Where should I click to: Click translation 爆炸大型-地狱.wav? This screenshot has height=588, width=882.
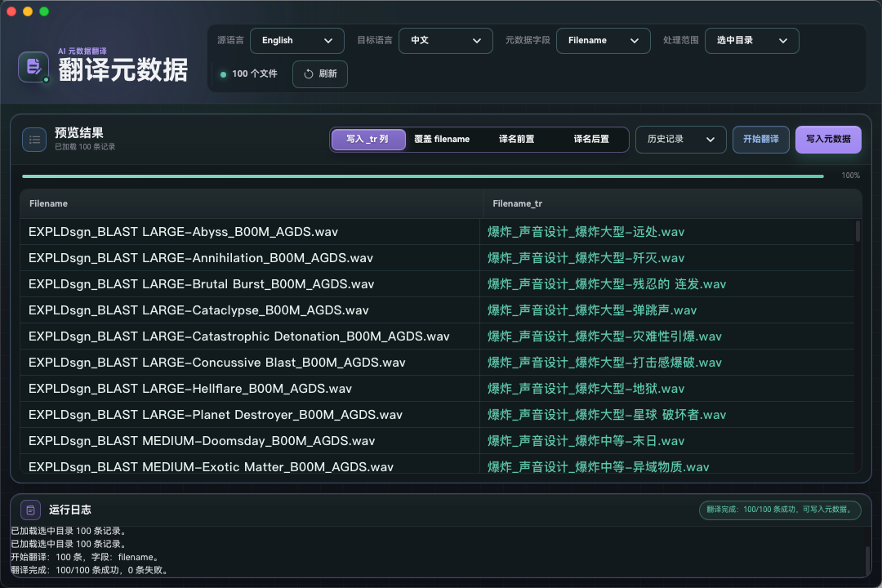click(x=586, y=389)
